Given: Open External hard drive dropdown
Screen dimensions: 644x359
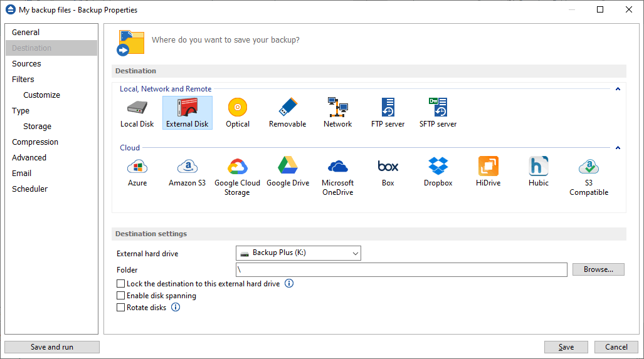Looking at the screenshot, I should 298,253.
